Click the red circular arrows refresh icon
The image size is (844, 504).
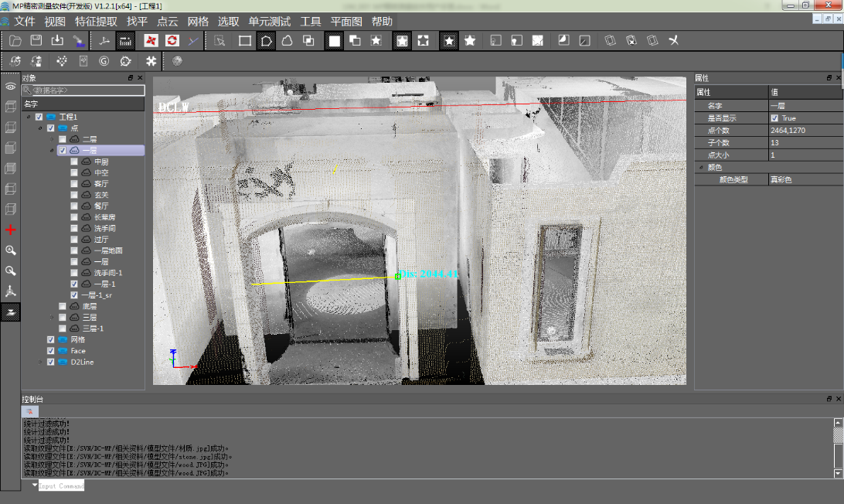172,40
